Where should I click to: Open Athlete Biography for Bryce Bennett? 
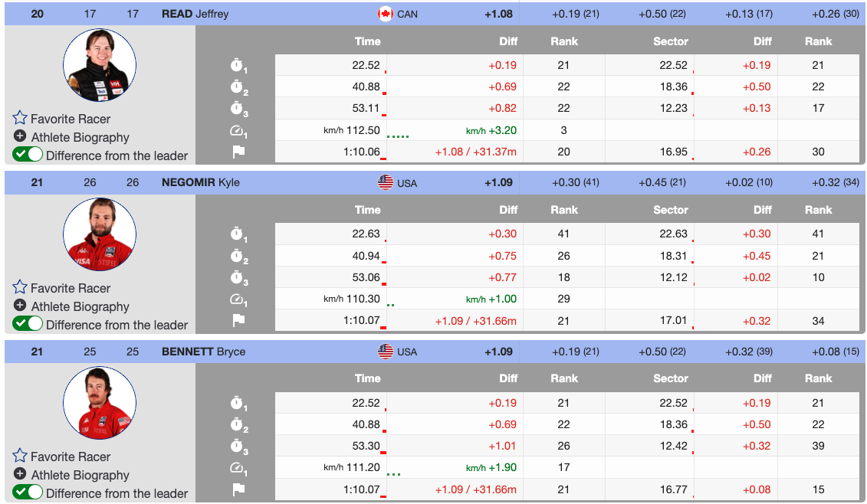point(80,475)
